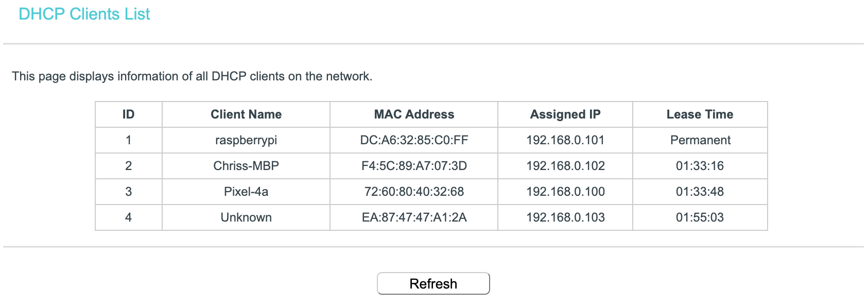The image size is (868, 304).
Task: Select MAC address DC:A6:32:85:C0:FF
Action: [415, 140]
